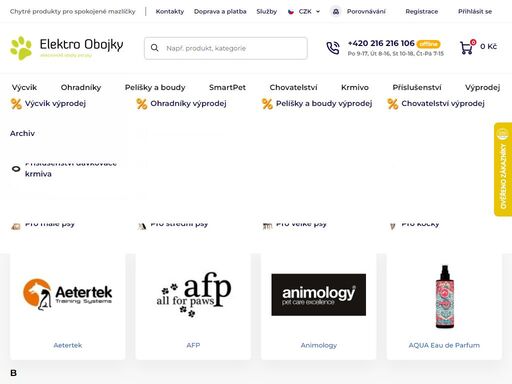Click the search magnifier icon
Viewport: 512px width, 384px height.
coord(155,48)
